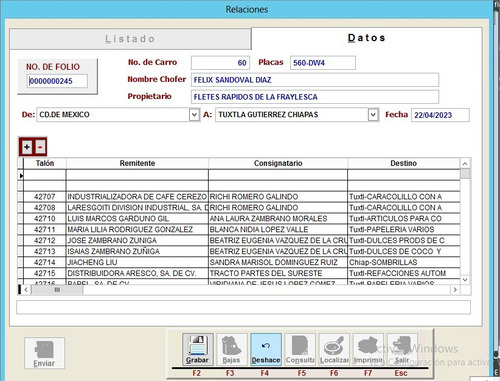Select talón 42711 cell

(45, 230)
